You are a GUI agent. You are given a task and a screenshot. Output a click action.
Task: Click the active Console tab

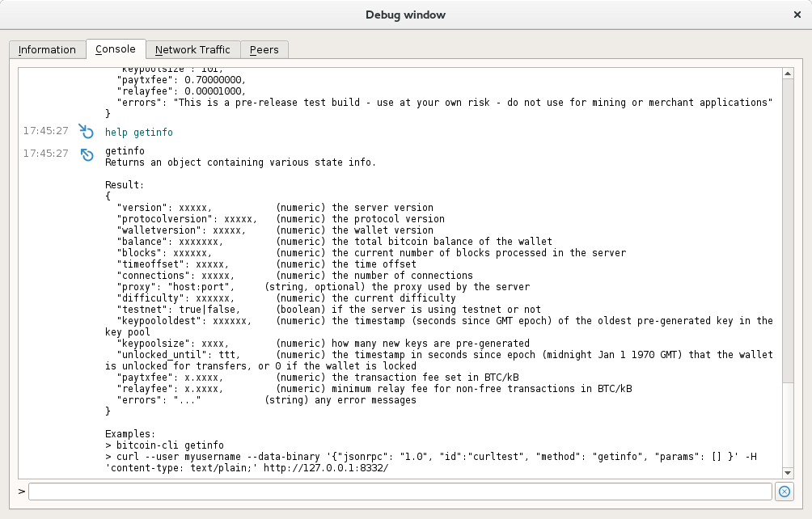pyautogui.click(x=116, y=49)
